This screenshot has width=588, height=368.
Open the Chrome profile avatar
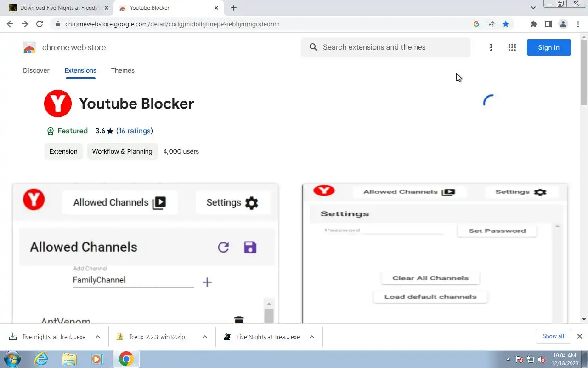563,24
